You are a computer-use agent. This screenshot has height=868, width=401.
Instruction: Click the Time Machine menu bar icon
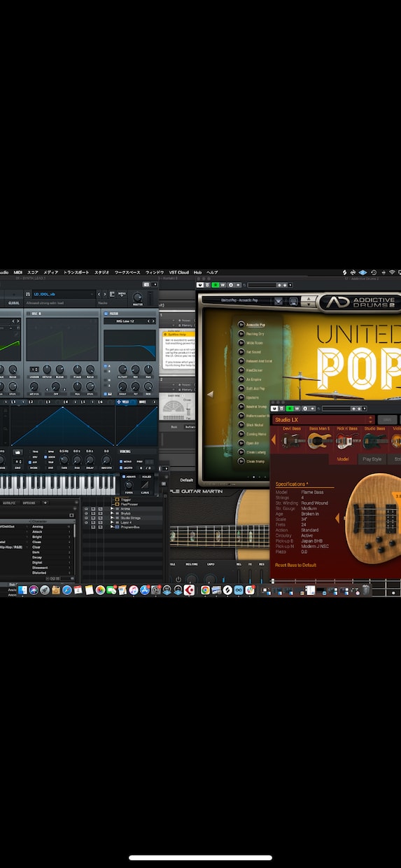point(373,272)
